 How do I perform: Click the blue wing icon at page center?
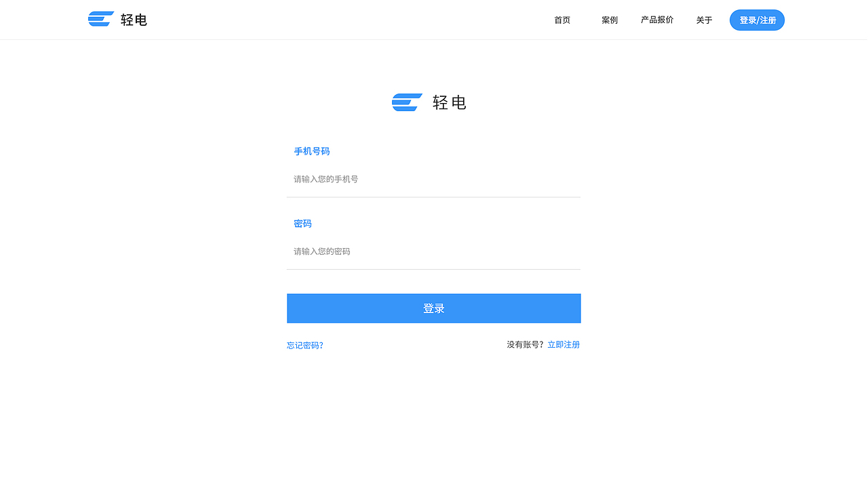click(407, 102)
